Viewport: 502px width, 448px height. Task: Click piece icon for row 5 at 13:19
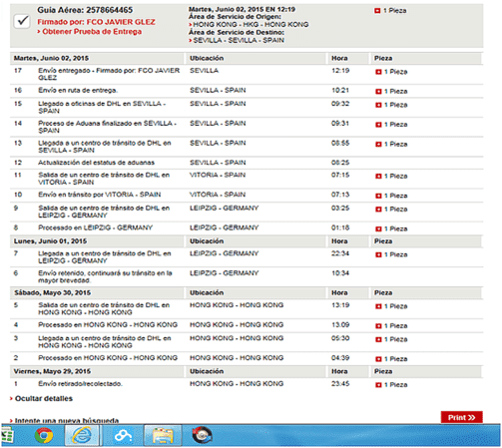pos(378,306)
